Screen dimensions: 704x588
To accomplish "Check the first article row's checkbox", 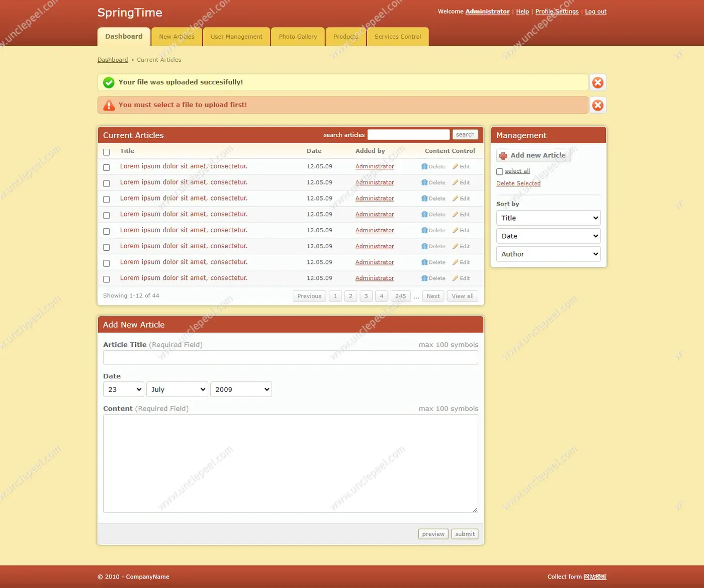I will 107,167.
